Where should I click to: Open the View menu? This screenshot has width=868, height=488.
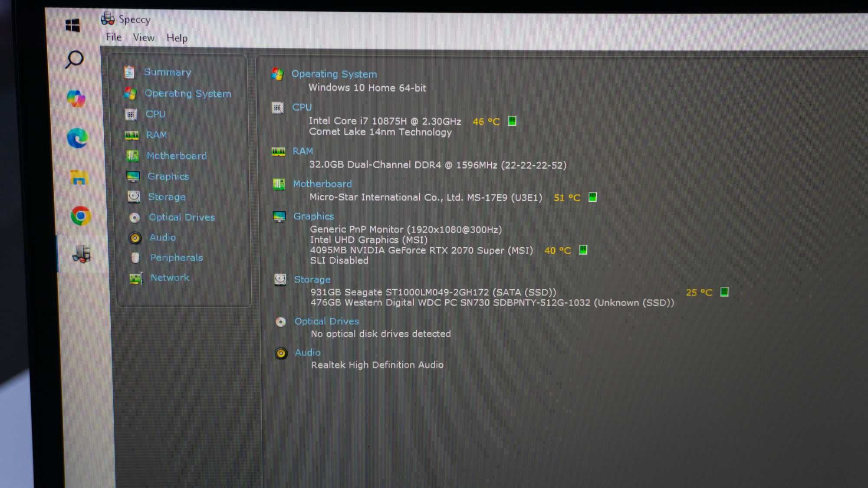144,38
